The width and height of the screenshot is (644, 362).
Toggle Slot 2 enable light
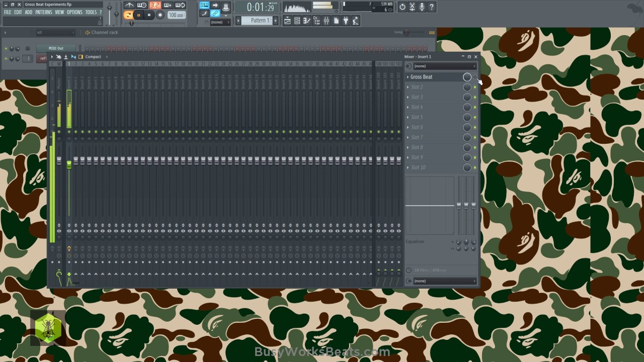click(x=474, y=87)
